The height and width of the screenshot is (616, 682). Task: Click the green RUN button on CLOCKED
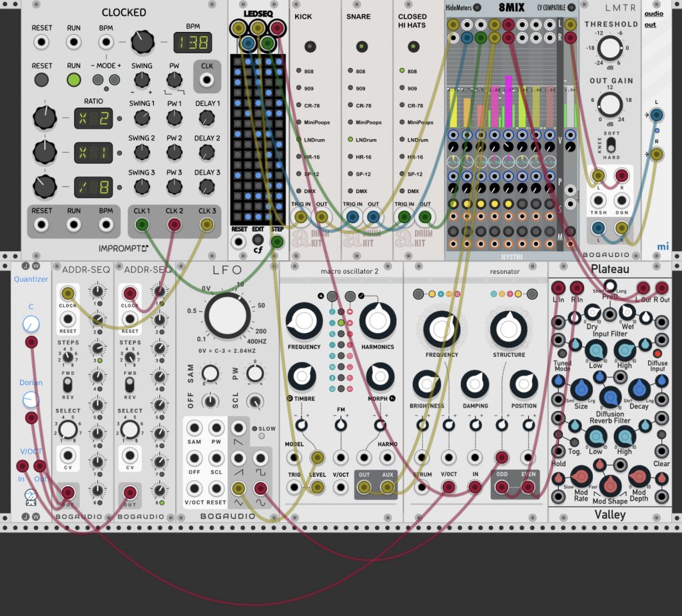pyautogui.click(x=73, y=80)
